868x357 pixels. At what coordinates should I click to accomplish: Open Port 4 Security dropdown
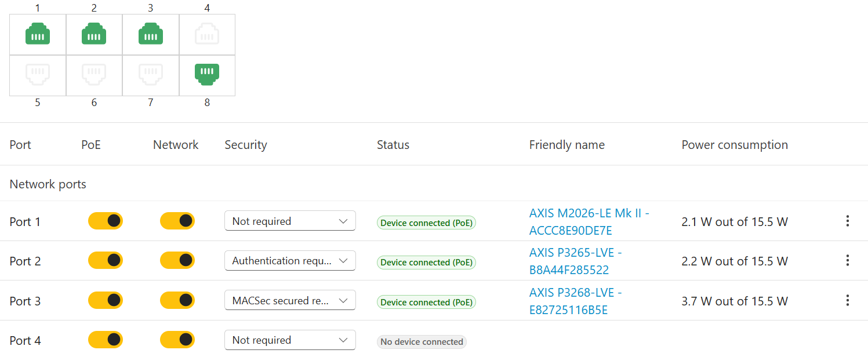[290, 340]
